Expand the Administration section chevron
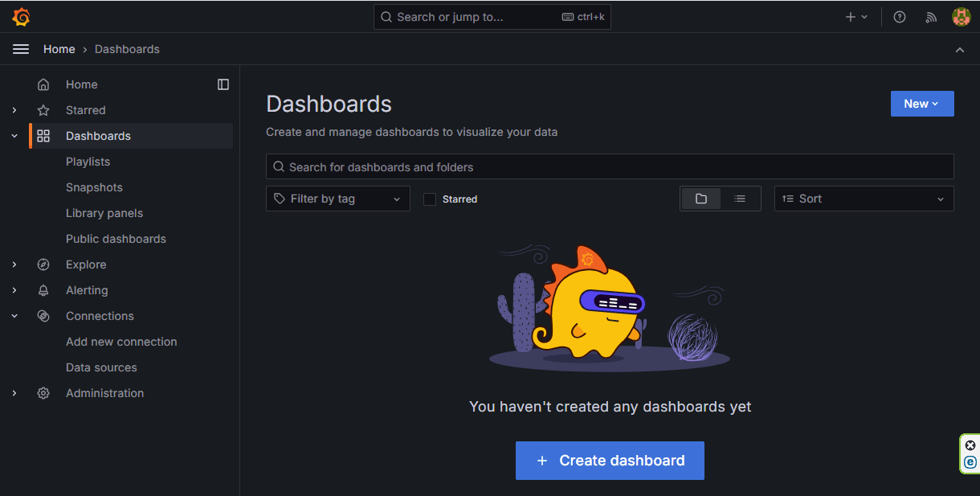The image size is (980, 496). (14, 393)
